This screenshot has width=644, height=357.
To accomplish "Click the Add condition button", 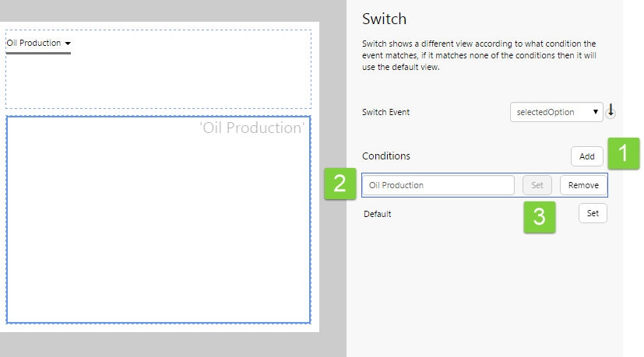I will 586,156.
